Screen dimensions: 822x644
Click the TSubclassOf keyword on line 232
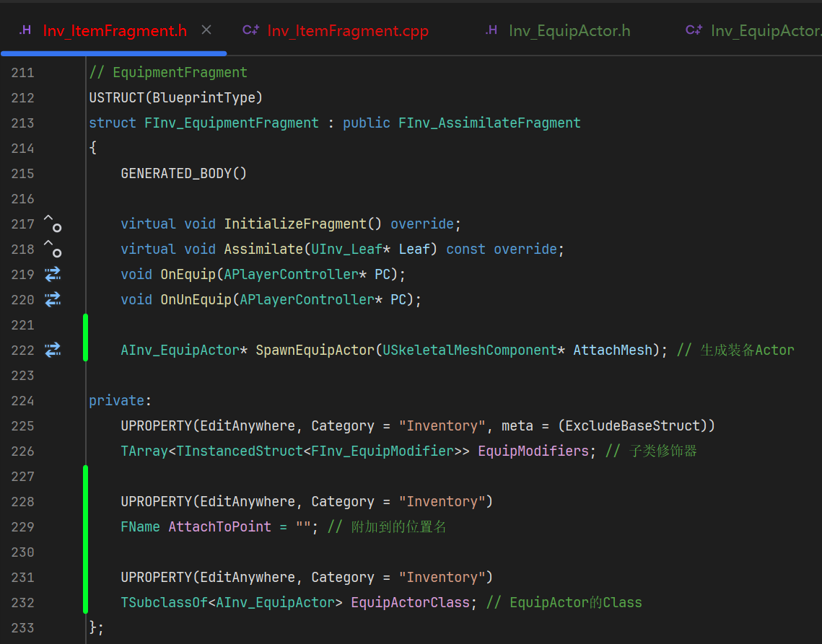pyautogui.click(x=164, y=603)
